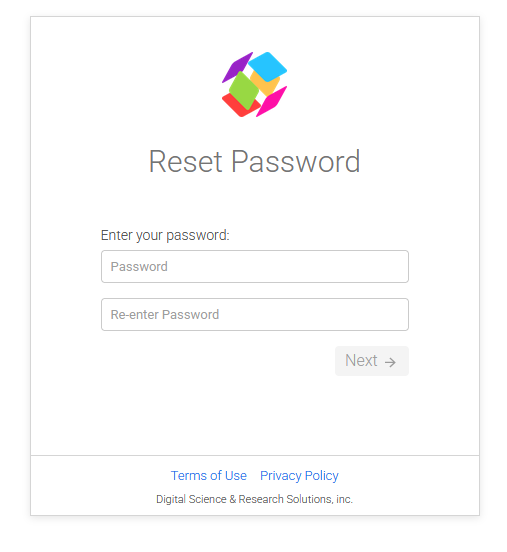Click the Reset Password heading

pos(255,161)
